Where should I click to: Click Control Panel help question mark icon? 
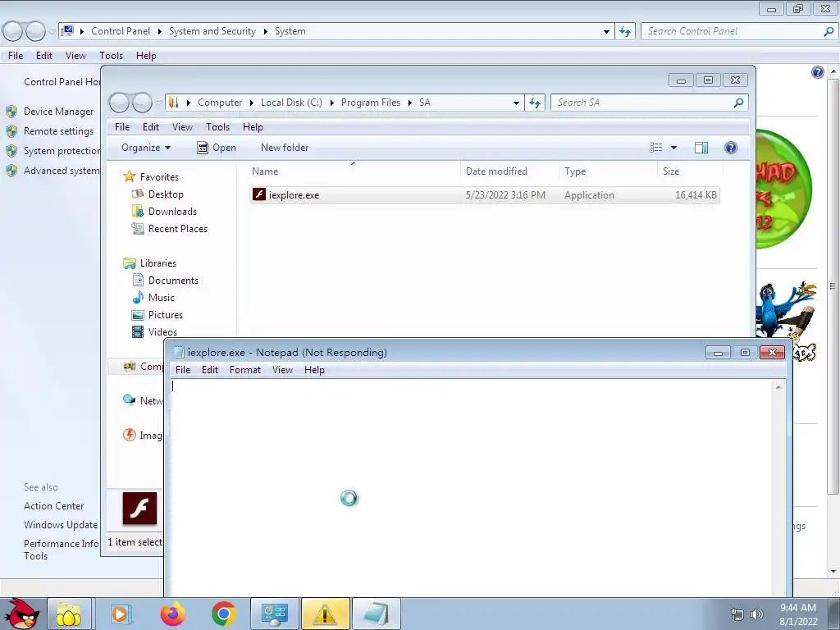click(817, 72)
